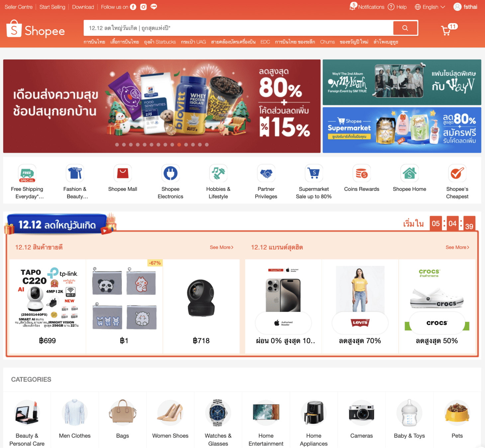Open Shopee's Facebook page icon

click(133, 7)
